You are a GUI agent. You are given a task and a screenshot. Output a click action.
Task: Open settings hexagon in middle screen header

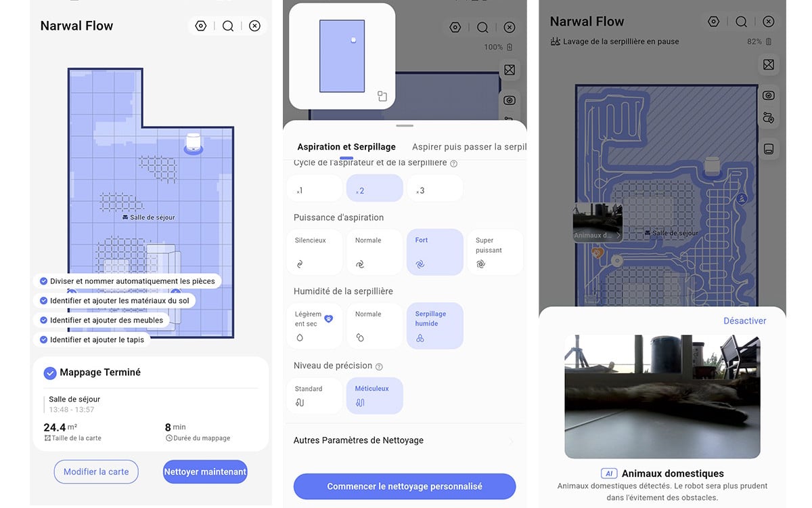point(455,27)
